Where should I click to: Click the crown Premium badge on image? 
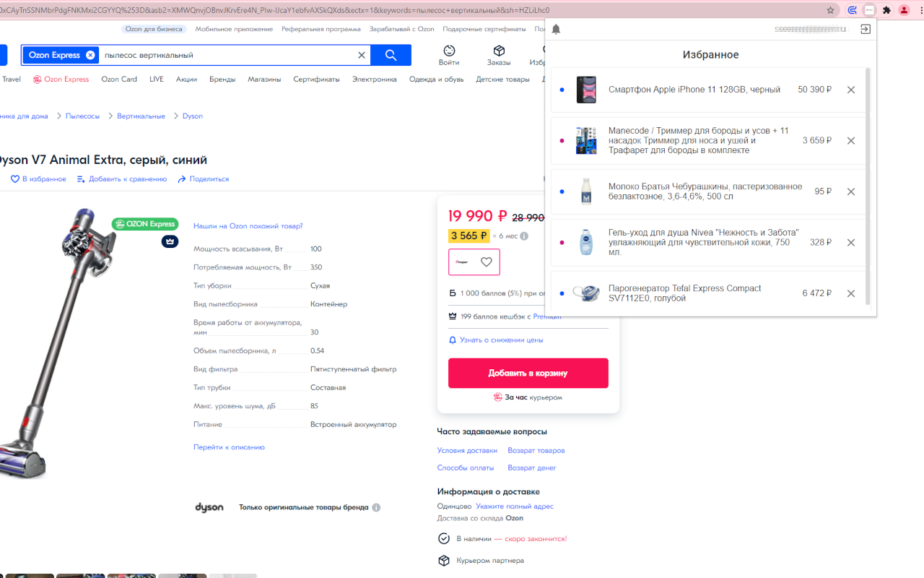170,242
